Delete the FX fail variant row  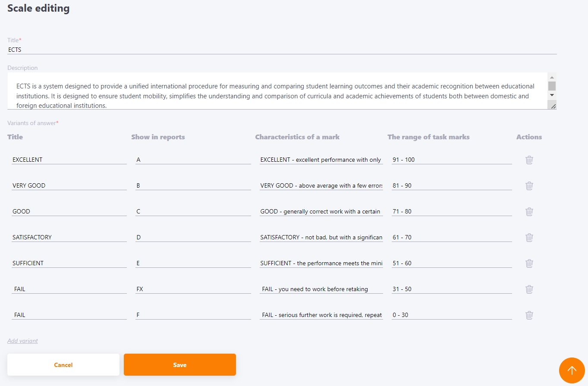[529, 289]
